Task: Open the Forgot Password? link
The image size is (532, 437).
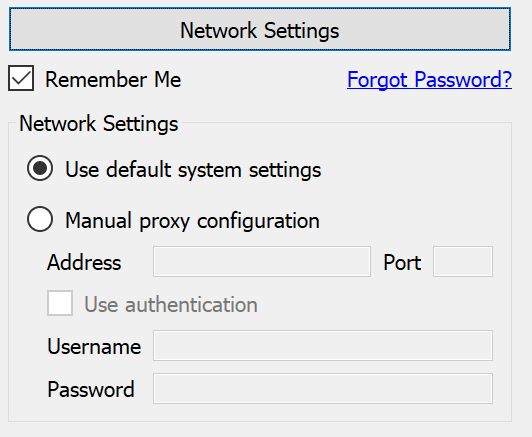Action: 429,80
